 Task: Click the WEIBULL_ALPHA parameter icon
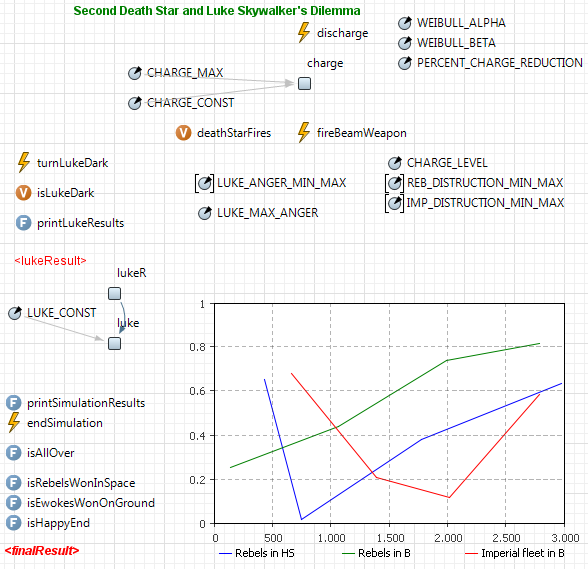pyautogui.click(x=405, y=23)
